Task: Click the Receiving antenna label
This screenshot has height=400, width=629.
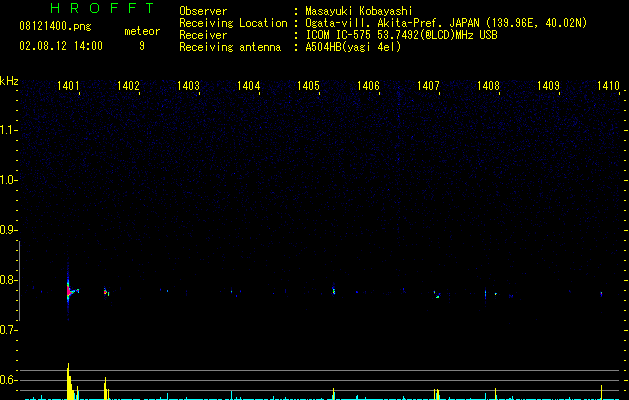Action: pos(230,47)
